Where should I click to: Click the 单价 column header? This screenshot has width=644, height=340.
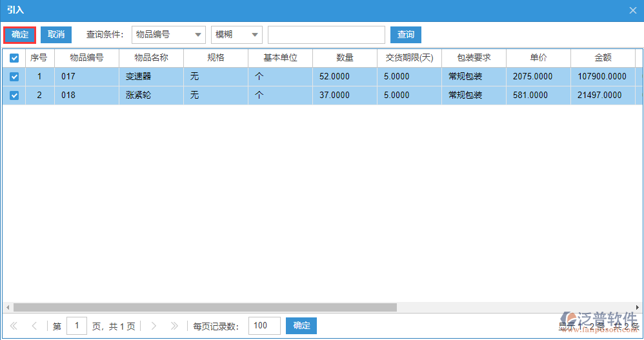coord(538,58)
